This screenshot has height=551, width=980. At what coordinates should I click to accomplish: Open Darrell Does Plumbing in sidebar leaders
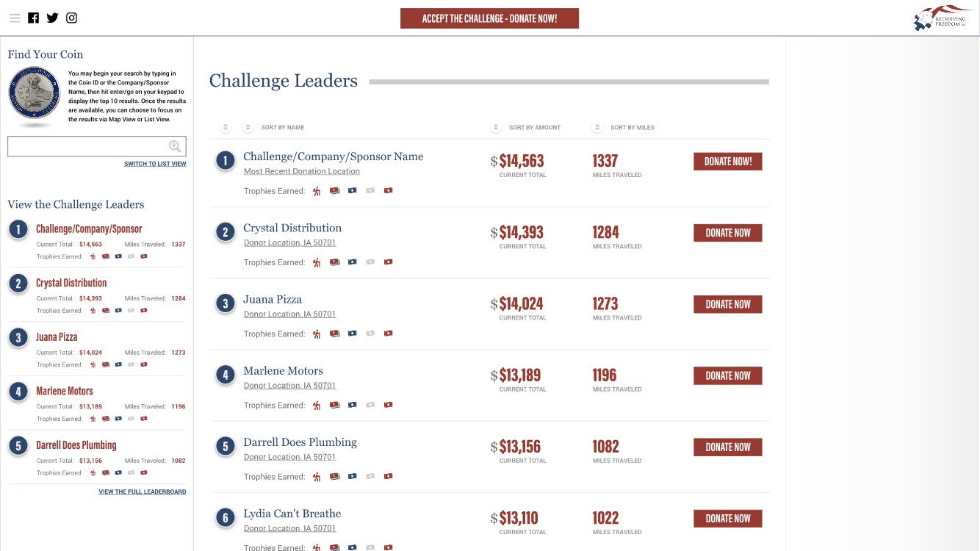[x=76, y=445]
